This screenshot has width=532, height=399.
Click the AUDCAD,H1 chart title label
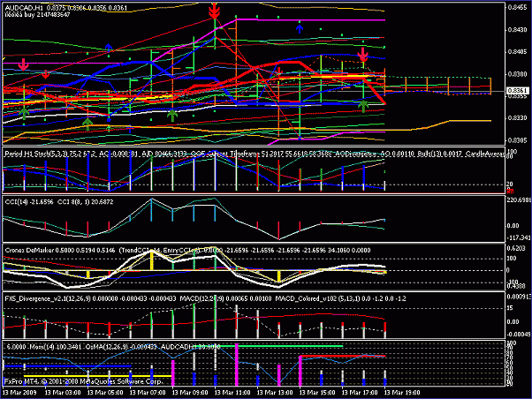[23, 7]
